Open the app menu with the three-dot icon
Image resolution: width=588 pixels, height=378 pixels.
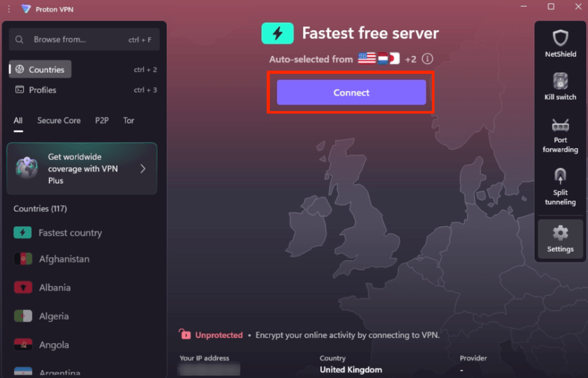[8, 9]
